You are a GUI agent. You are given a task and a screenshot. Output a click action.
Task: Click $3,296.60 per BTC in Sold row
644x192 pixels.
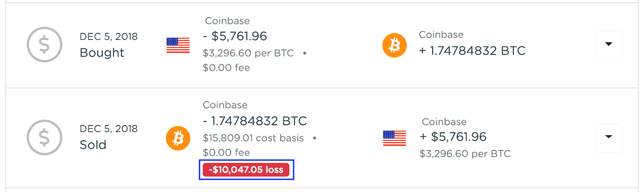tap(465, 154)
